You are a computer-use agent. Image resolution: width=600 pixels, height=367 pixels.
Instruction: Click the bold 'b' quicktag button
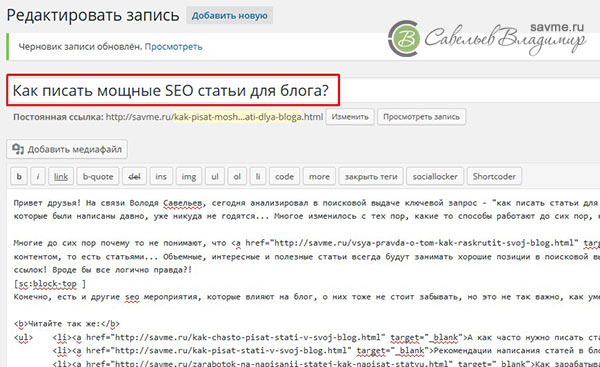(x=19, y=176)
